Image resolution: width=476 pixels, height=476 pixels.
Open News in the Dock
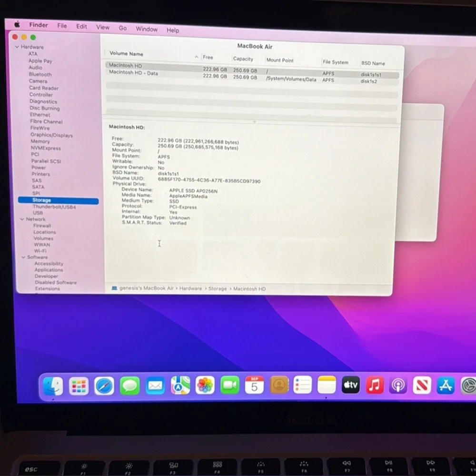click(422, 385)
